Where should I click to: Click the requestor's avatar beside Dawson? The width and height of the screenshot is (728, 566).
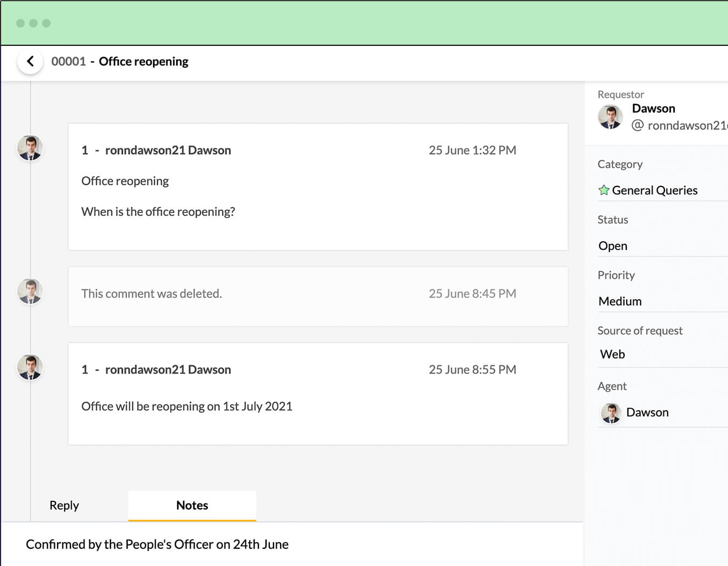coord(611,116)
